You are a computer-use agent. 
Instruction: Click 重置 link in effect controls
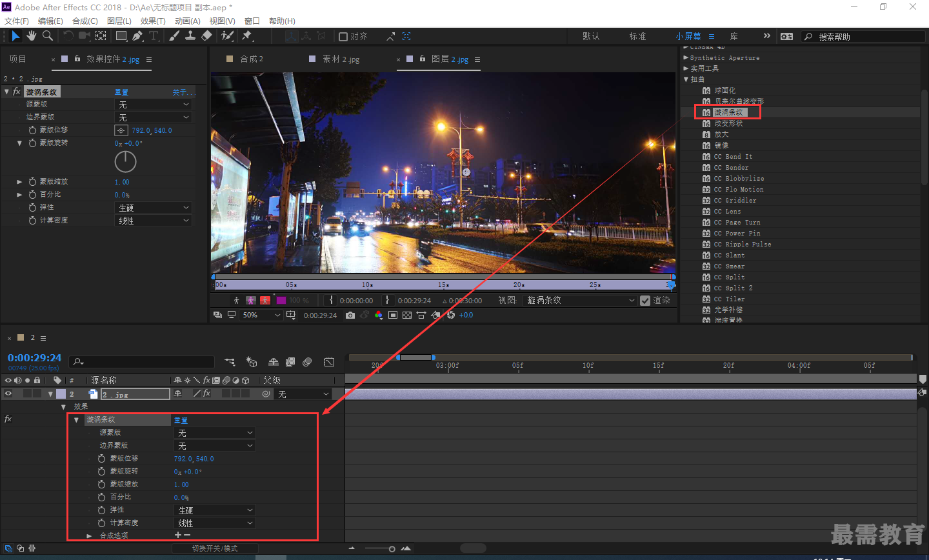121,92
